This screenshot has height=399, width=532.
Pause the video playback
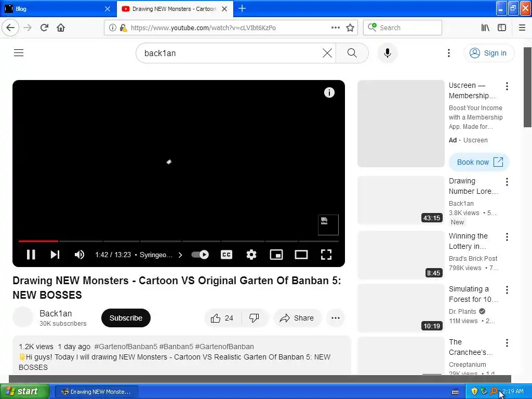[31, 255]
